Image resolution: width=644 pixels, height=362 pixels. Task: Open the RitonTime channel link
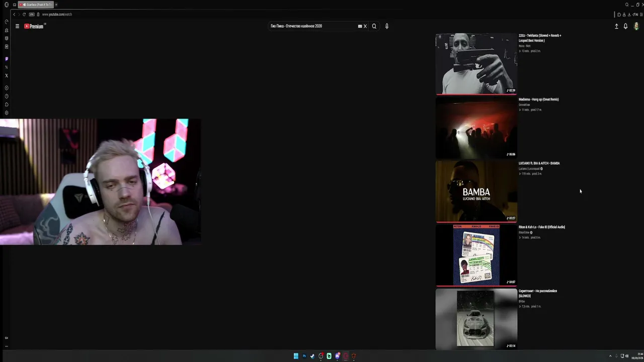tap(524, 233)
